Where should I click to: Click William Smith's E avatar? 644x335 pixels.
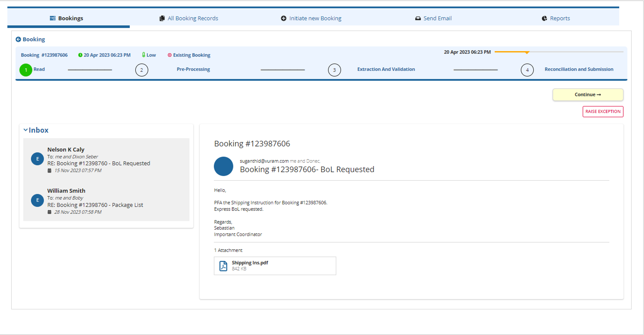pyautogui.click(x=38, y=200)
